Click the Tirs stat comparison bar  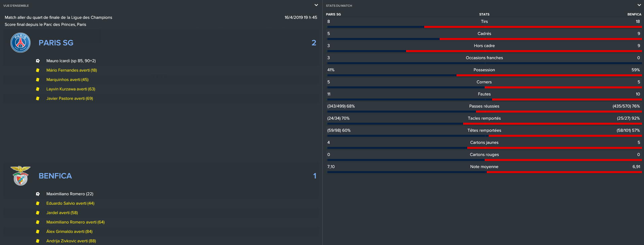[x=484, y=27]
